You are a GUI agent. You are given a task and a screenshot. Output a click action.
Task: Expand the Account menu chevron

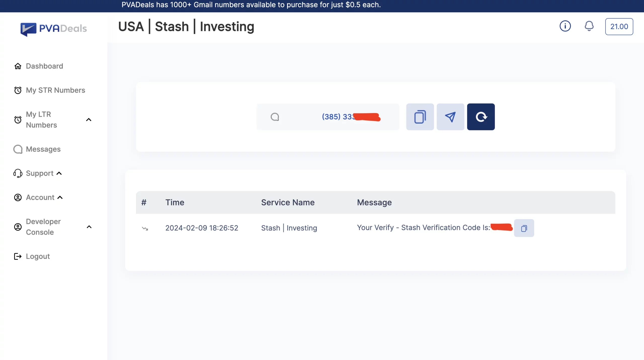60,197
